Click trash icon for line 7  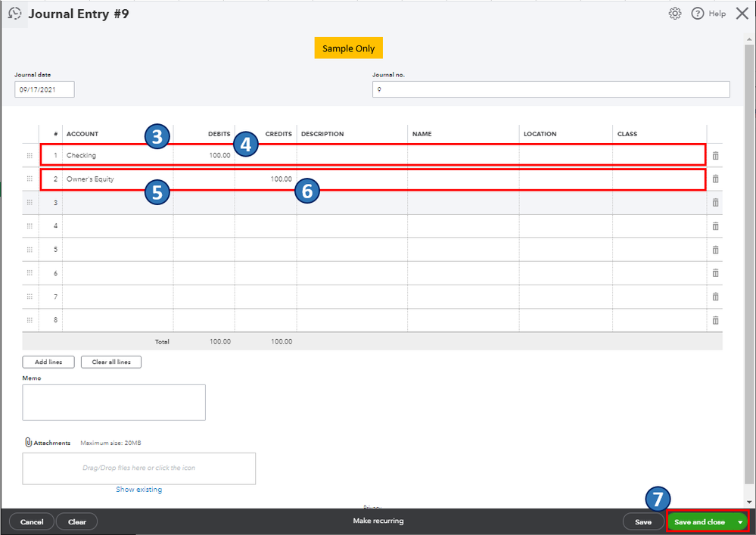[715, 297]
